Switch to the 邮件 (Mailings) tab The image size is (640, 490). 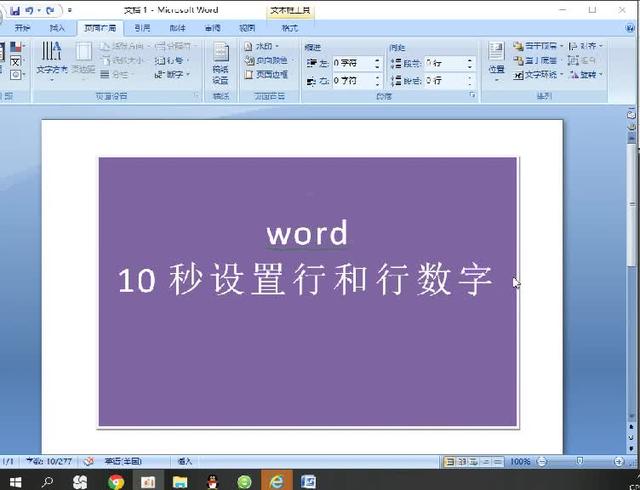(178, 28)
